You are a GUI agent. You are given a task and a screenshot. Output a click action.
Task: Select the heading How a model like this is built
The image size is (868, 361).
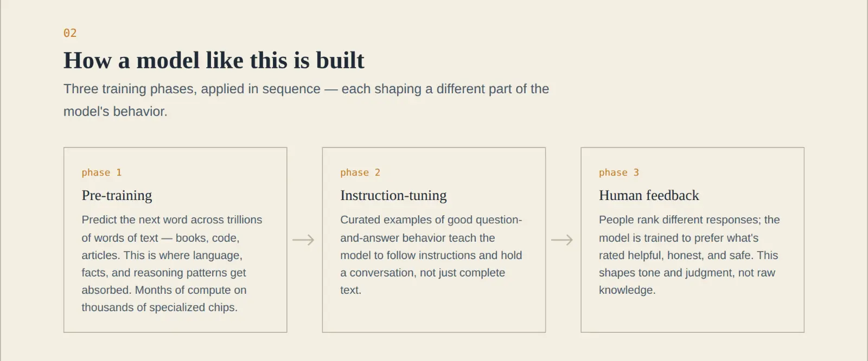[214, 60]
